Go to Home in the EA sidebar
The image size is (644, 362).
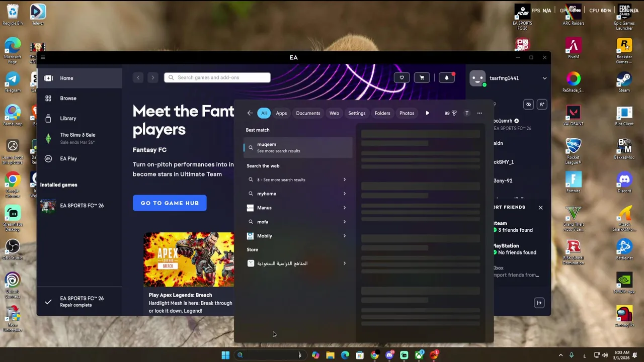click(79, 78)
